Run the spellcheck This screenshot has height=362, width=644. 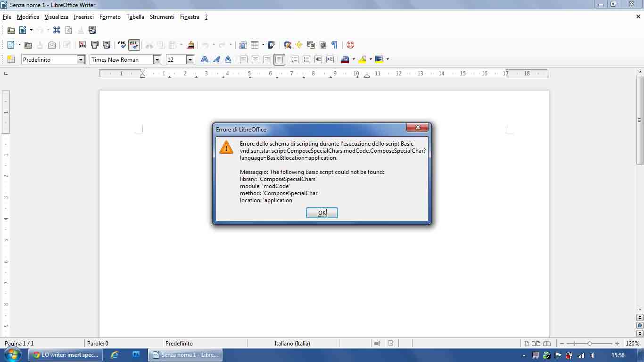pos(122,45)
